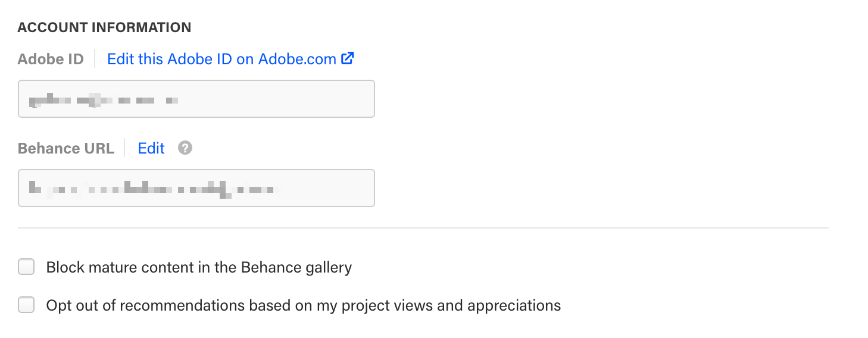Enable Block mature content checkbox
This screenshot has height=338, width=868.
pyautogui.click(x=26, y=267)
